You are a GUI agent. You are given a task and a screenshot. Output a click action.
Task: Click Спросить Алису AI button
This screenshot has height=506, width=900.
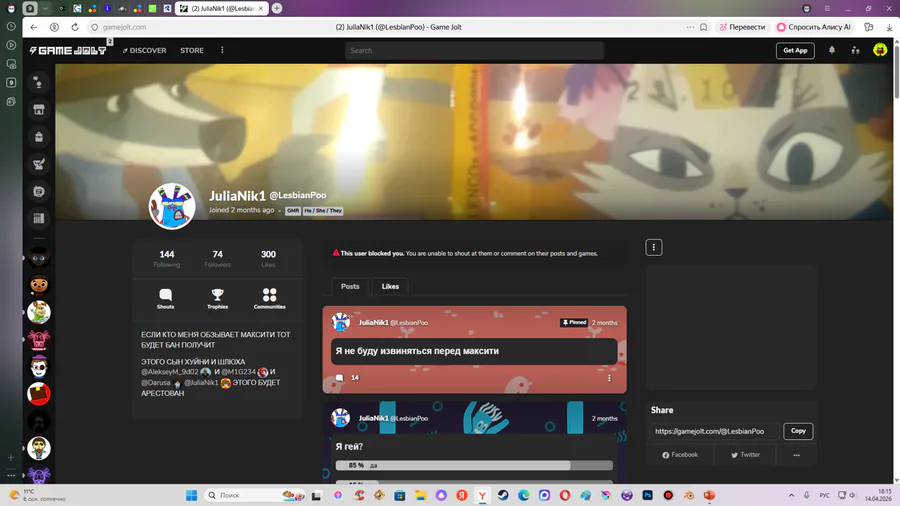814,27
